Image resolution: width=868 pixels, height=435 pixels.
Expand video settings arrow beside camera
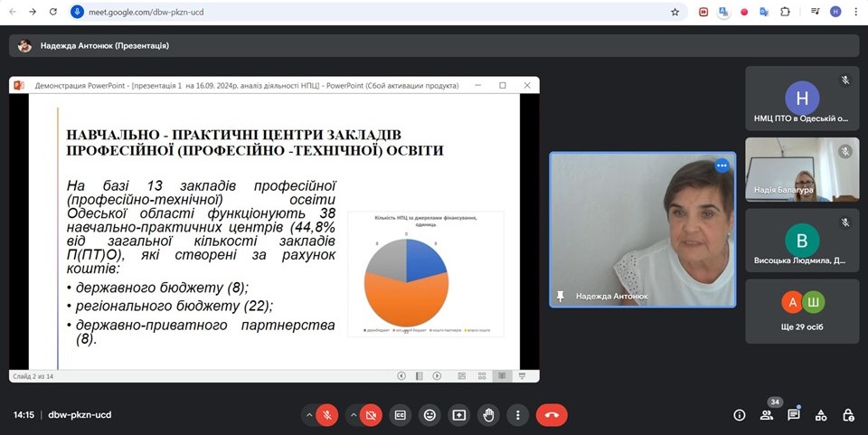click(x=353, y=415)
